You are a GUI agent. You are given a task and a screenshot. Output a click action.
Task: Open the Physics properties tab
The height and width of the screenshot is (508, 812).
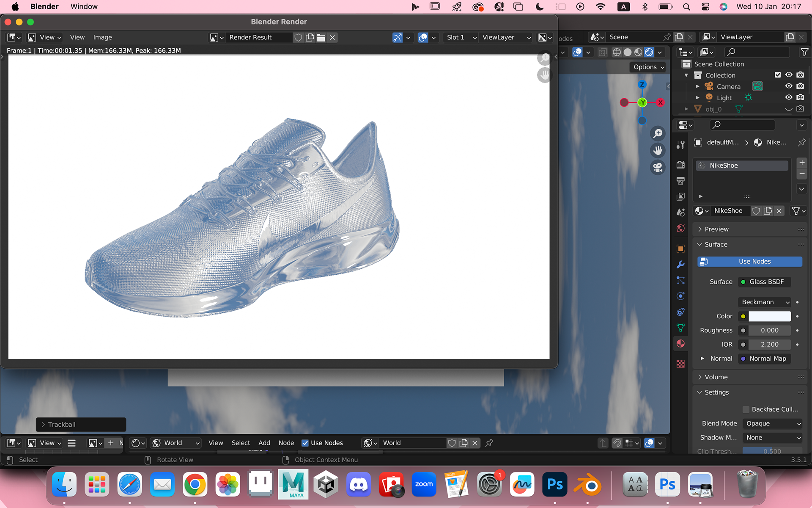point(680,296)
